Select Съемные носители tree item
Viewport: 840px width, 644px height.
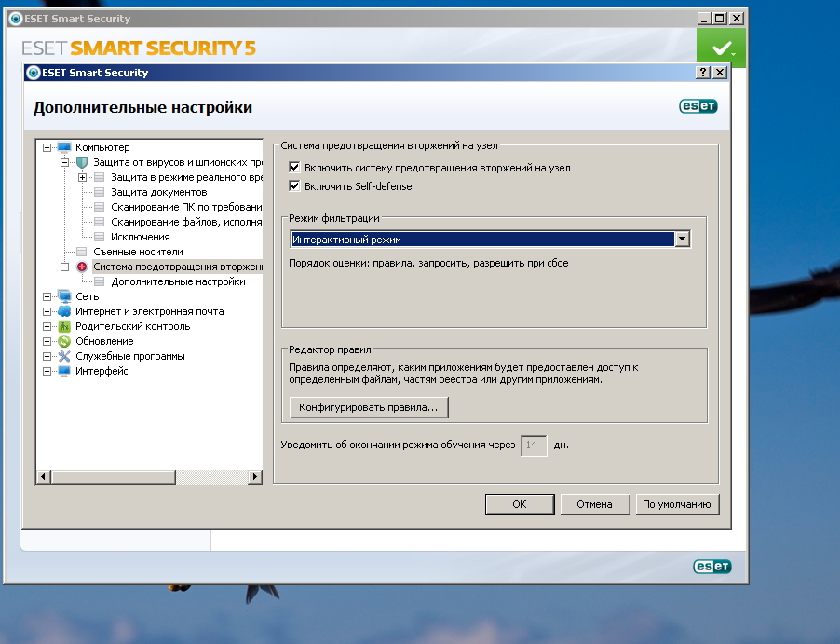138,252
